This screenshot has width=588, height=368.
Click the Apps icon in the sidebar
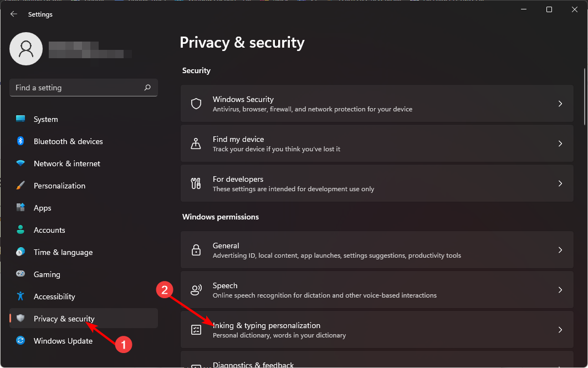(x=21, y=208)
